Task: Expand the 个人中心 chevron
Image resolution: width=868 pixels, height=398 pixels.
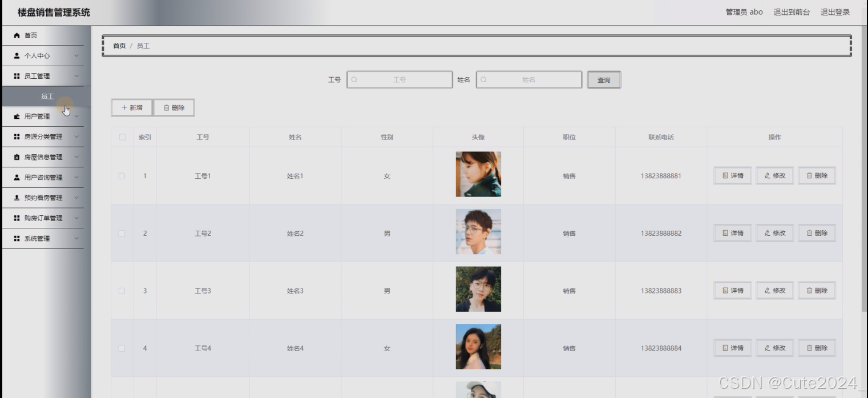Action: tap(76, 56)
